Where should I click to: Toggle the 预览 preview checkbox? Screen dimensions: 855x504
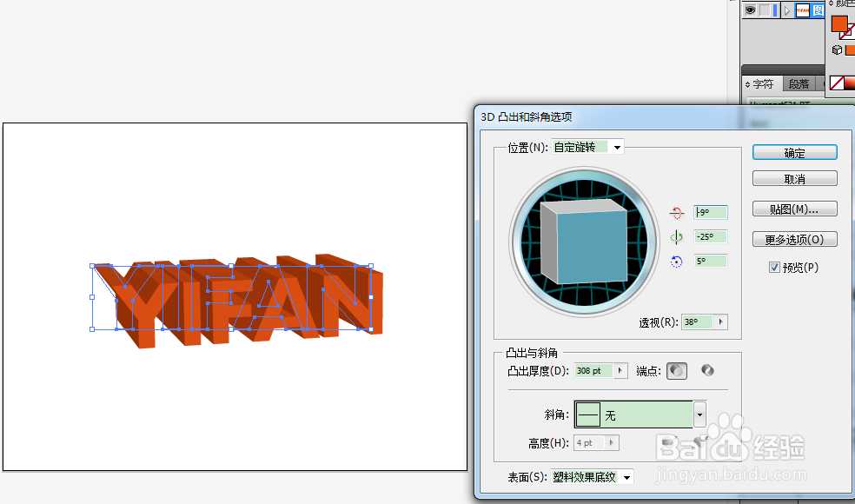pos(774,268)
